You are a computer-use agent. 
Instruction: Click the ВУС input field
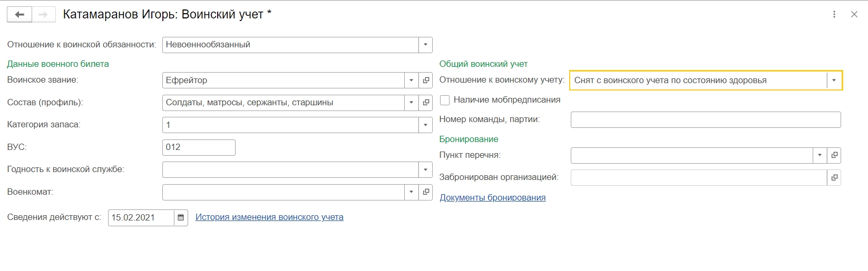(x=199, y=147)
